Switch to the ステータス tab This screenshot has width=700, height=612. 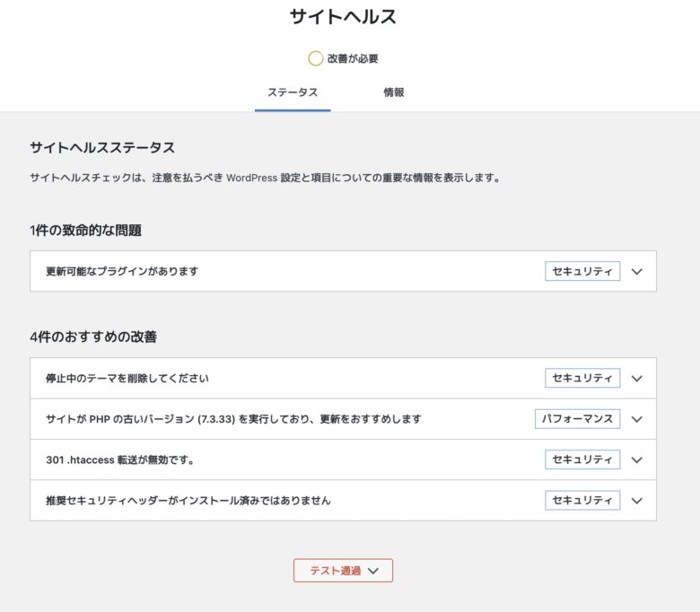[x=293, y=92]
